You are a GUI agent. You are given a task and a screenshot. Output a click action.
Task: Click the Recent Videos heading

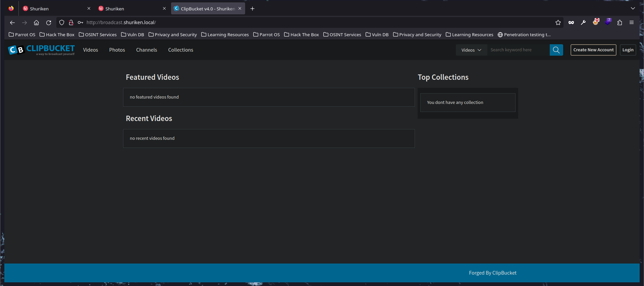149,118
